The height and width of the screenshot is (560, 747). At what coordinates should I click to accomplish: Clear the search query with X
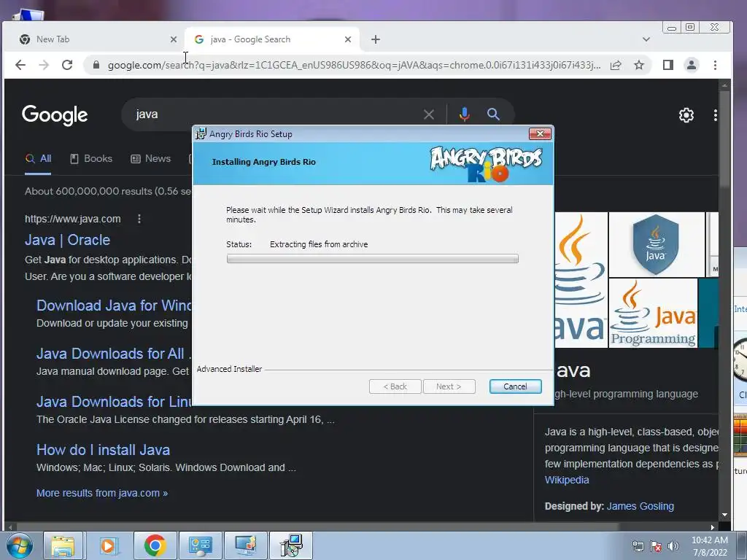pos(429,114)
